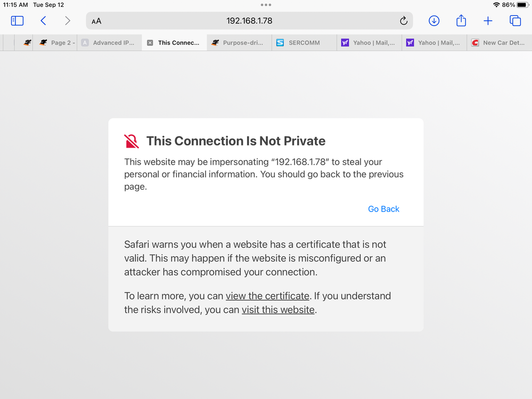This screenshot has width=532, height=399.
Task: Switch to the Advanced IP tab
Action: pos(109,43)
